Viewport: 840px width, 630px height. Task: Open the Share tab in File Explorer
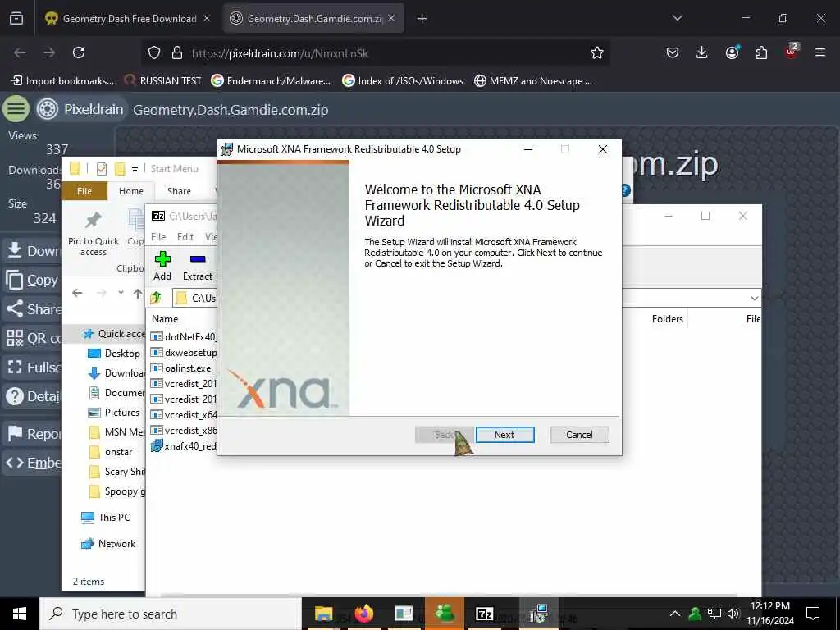(x=179, y=191)
